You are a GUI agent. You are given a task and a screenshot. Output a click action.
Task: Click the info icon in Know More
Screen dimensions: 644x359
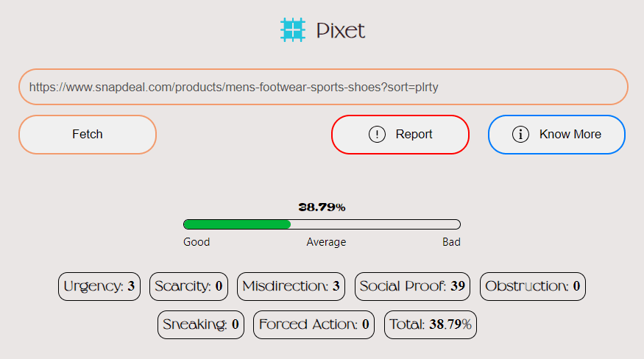520,135
